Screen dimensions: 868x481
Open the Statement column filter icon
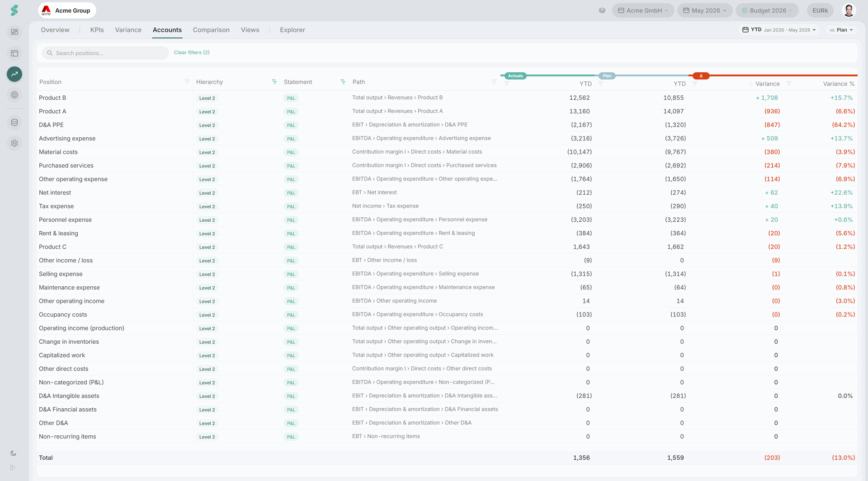[343, 82]
